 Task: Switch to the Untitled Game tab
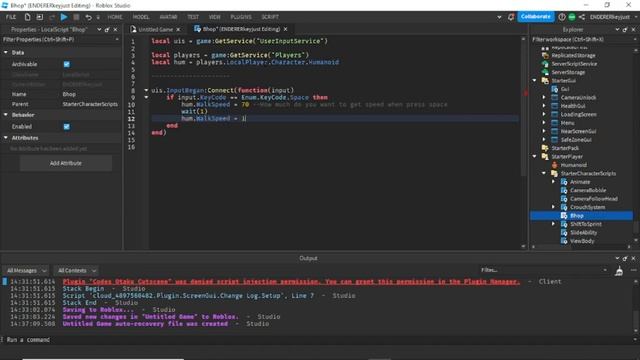[155, 29]
